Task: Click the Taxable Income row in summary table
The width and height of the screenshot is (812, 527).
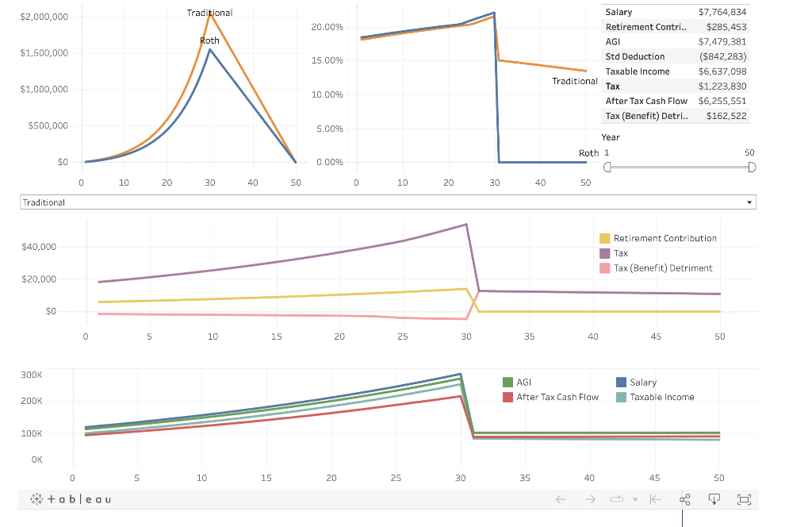Action: (676, 71)
